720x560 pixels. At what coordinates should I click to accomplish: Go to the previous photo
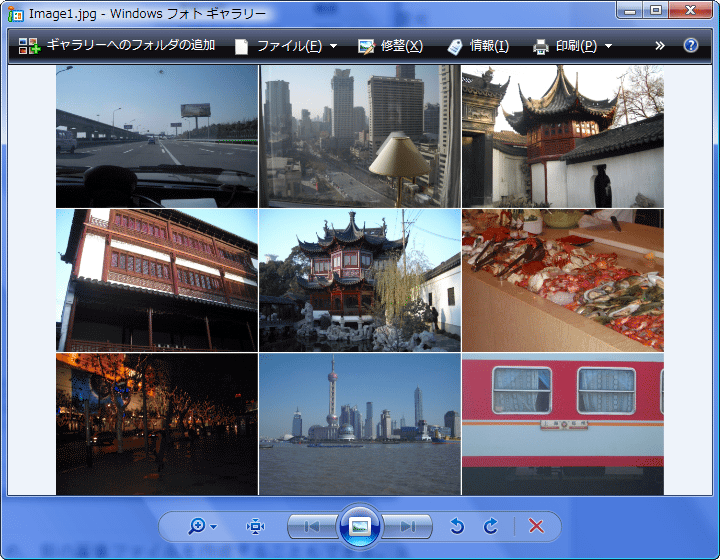point(311,526)
